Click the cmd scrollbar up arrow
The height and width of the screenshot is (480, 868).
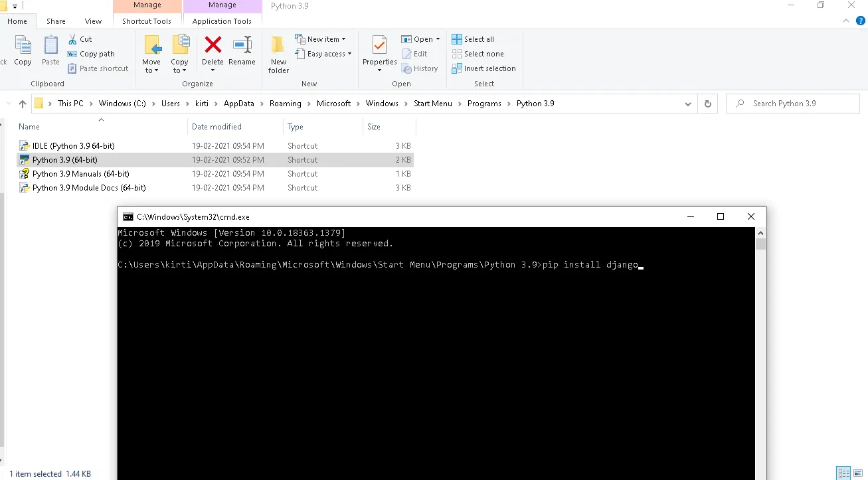point(761,232)
